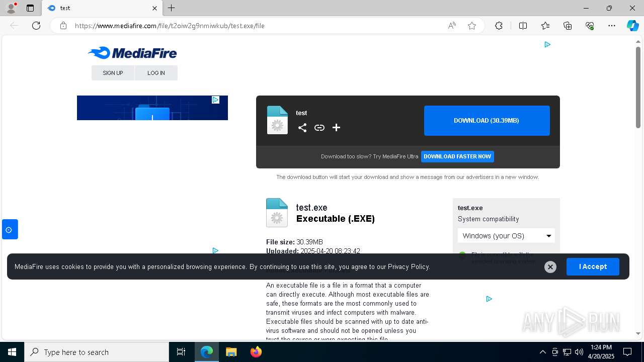This screenshot has width=644, height=362.
Task: Open the Windows (your OS) dropdown
Action: (506, 236)
